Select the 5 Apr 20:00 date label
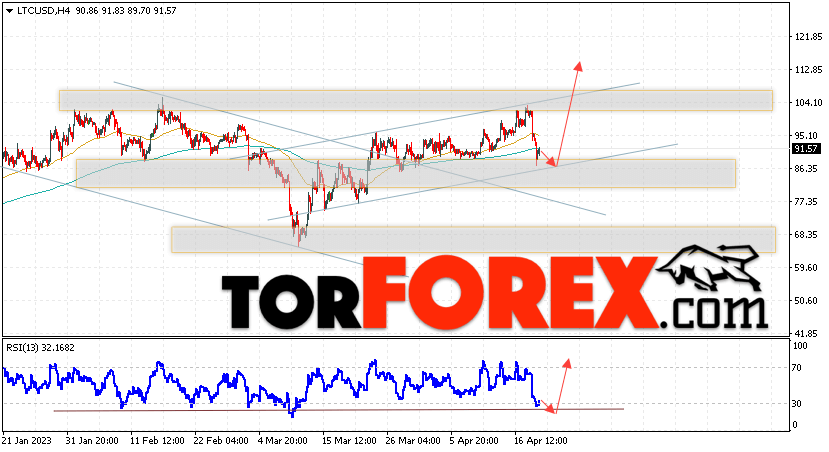The width and height of the screenshot is (829, 452). click(x=474, y=440)
